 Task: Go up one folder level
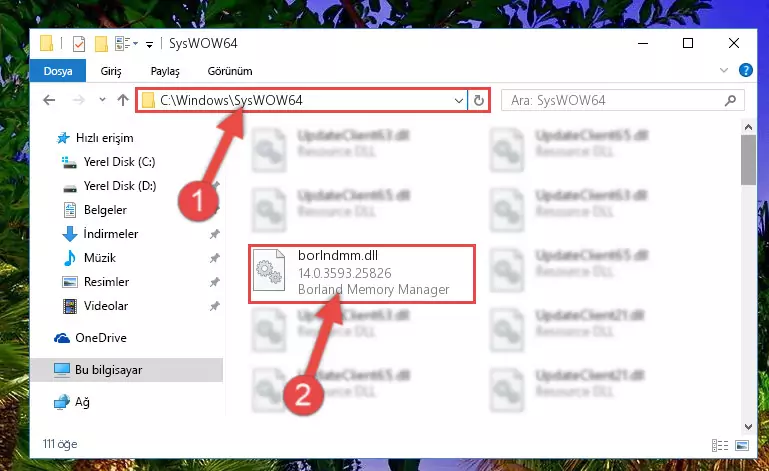coord(123,100)
